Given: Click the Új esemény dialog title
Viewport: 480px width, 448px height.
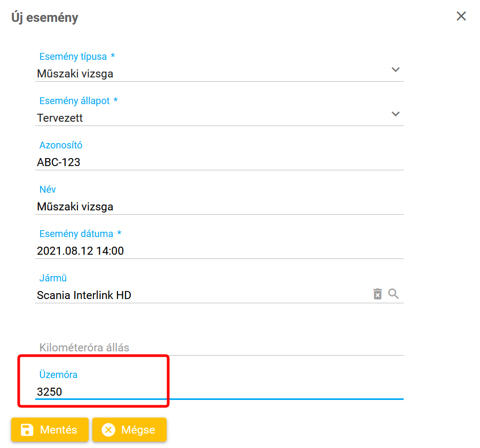Looking at the screenshot, I should [x=45, y=18].
